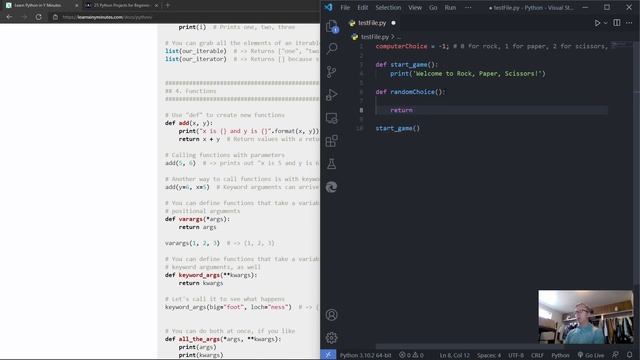Click the def randomChoice(): line
640x360 pixels.
click(x=410, y=92)
